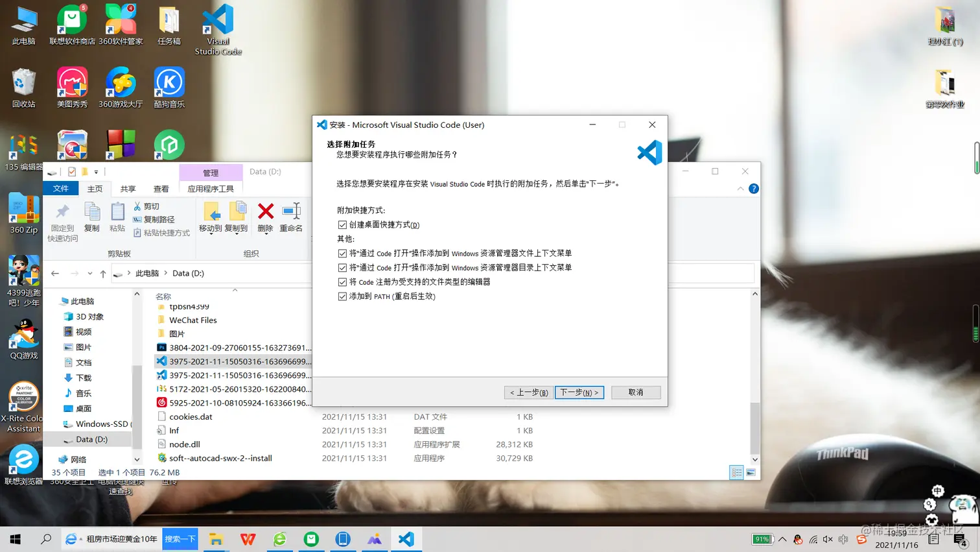Pin to quick access (固定到快速访问) in ribbon
This screenshot has width=980, height=552.
(63, 222)
